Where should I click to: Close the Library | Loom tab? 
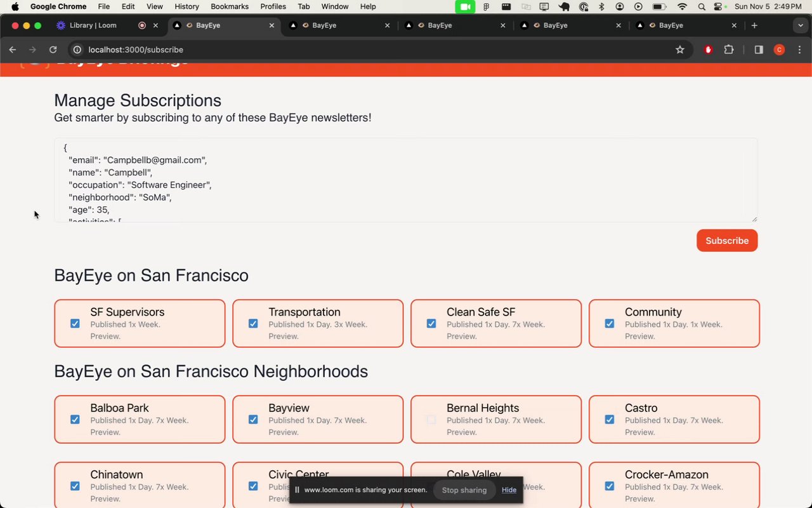(x=155, y=25)
